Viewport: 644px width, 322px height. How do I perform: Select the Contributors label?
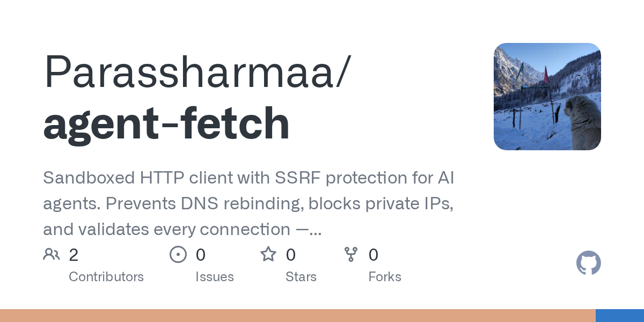pyautogui.click(x=106, y=277)
